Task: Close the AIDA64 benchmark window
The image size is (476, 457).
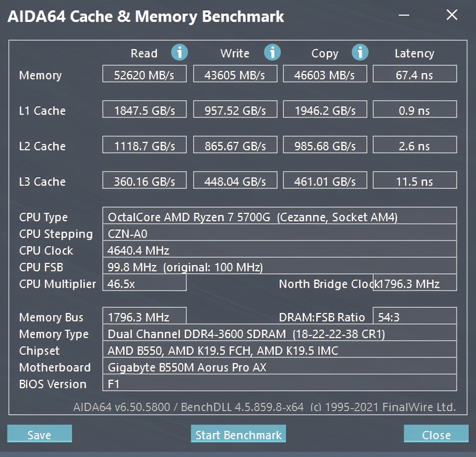Action: pyautogui.click(x=451, y=15)
